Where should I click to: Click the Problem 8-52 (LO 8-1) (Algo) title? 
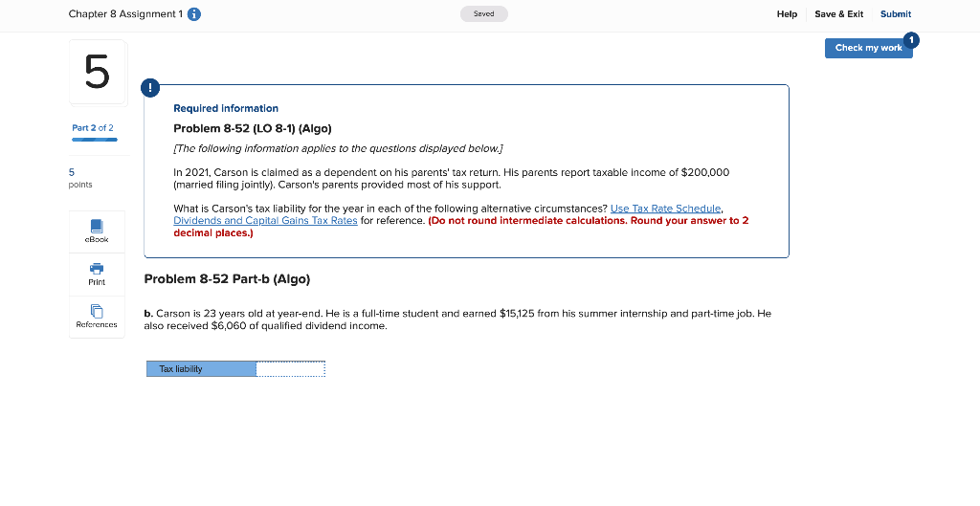(253, 129)
